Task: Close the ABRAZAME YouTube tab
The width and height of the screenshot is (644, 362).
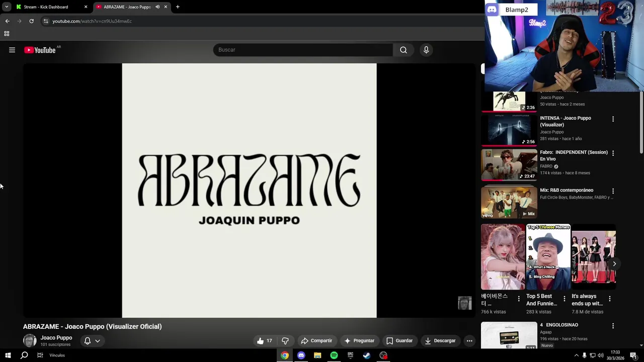Action: tap(166, 7)
